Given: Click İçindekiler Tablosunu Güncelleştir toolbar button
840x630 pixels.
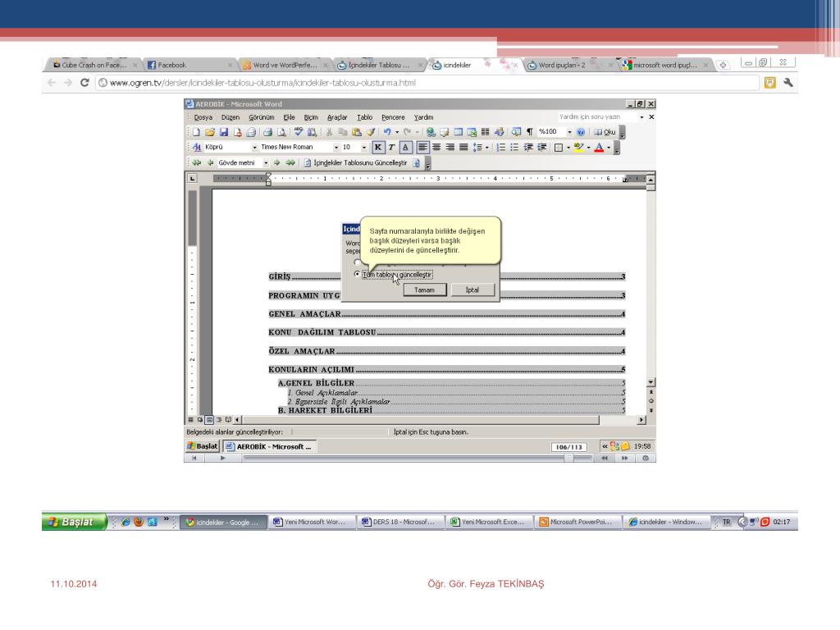Looking at the screenshot, I should (355, 163).
